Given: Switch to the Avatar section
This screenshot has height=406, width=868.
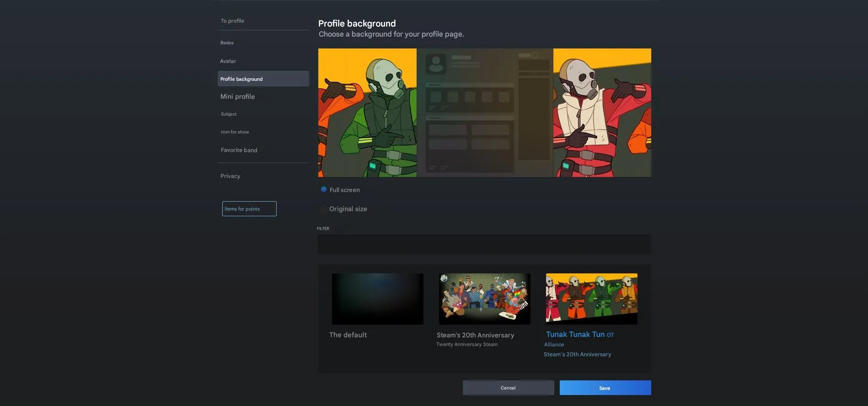Looking at the screenshot, I should point(228,61).
